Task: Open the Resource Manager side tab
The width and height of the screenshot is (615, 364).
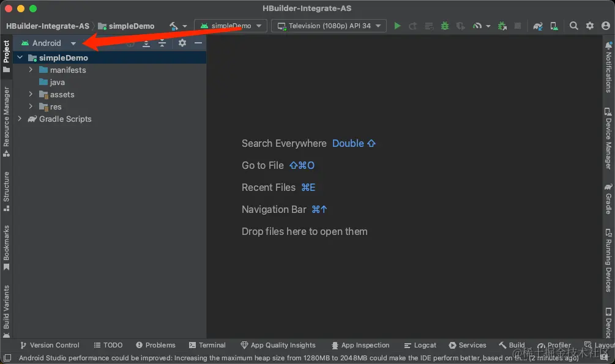Action: click(x=6, y=122)
